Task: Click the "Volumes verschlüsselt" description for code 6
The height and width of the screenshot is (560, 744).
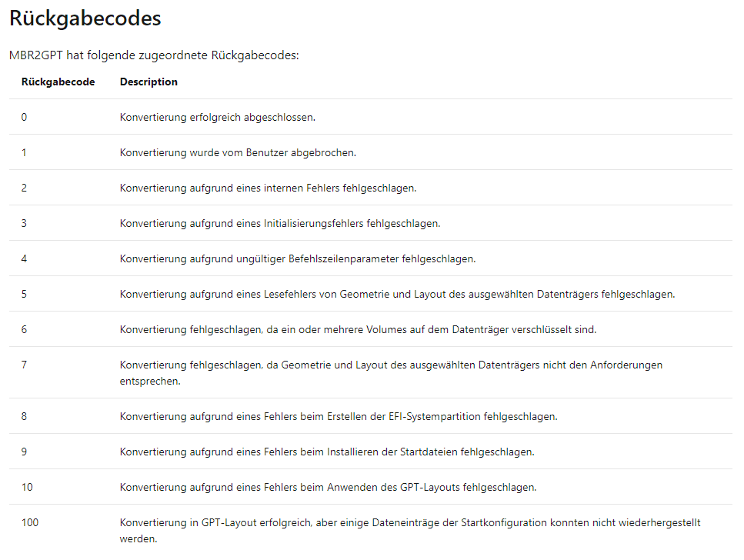Action: 358,329
